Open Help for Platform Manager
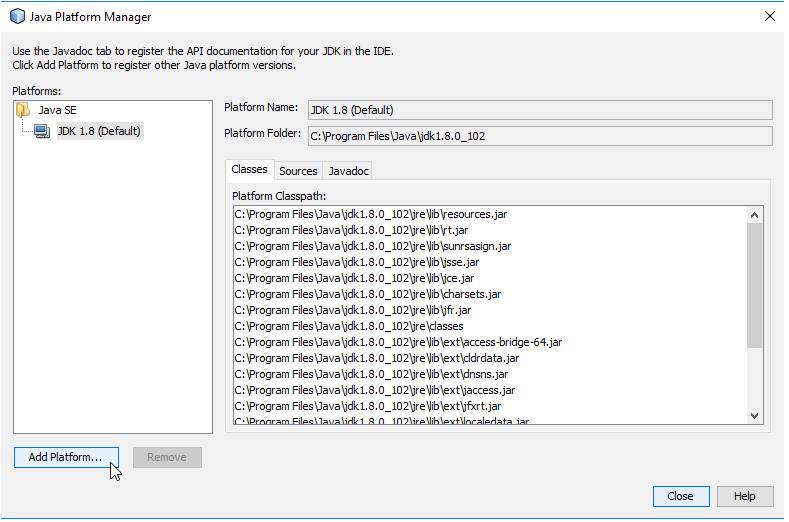The width and height of the screenshot is (789, 522). (745, 496)
